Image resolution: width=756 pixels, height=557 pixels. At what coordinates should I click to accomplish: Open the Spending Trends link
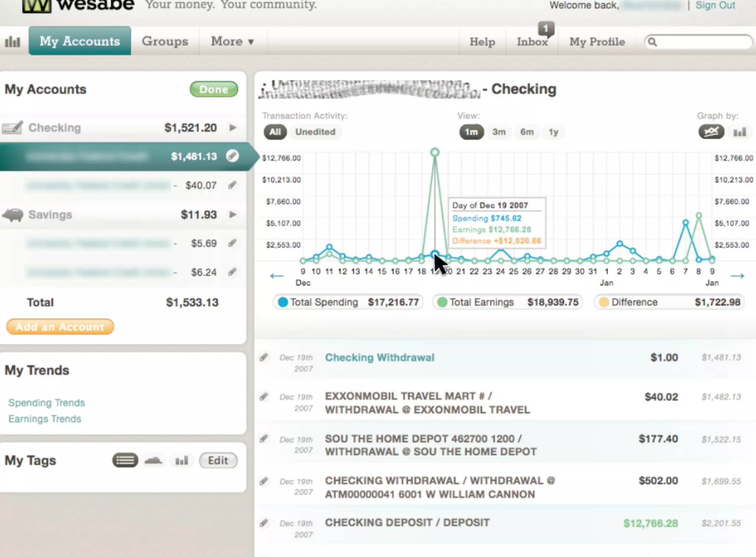point(47,402)
